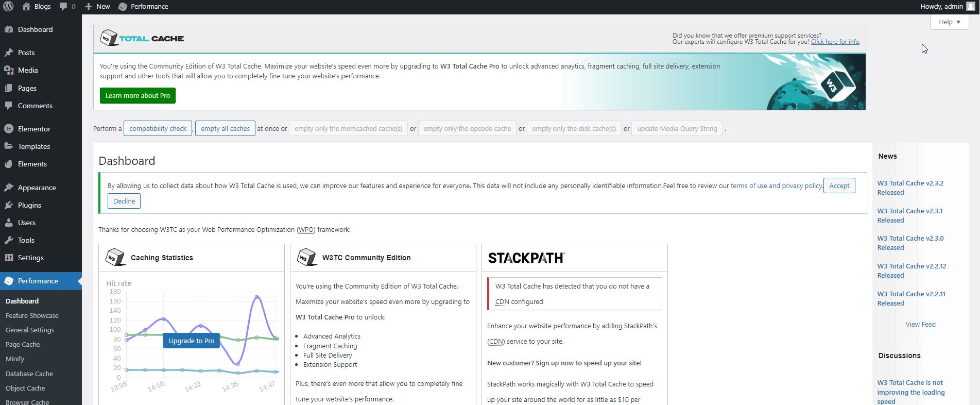Open General Settings submenu item
The image size is (980, 405).
pyautogui.click(x=30, y=330)
